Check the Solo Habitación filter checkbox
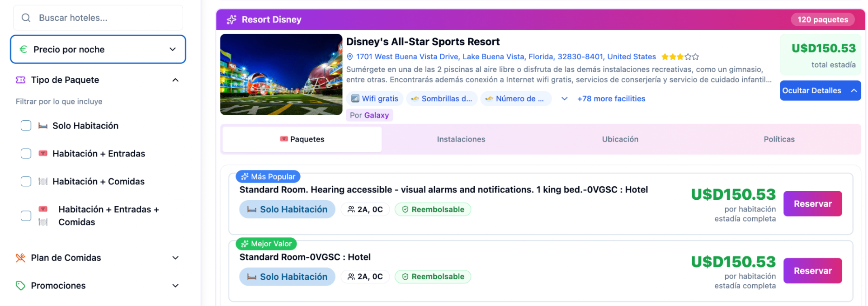This screenshot has height=306, width=868. click(26, 126)
